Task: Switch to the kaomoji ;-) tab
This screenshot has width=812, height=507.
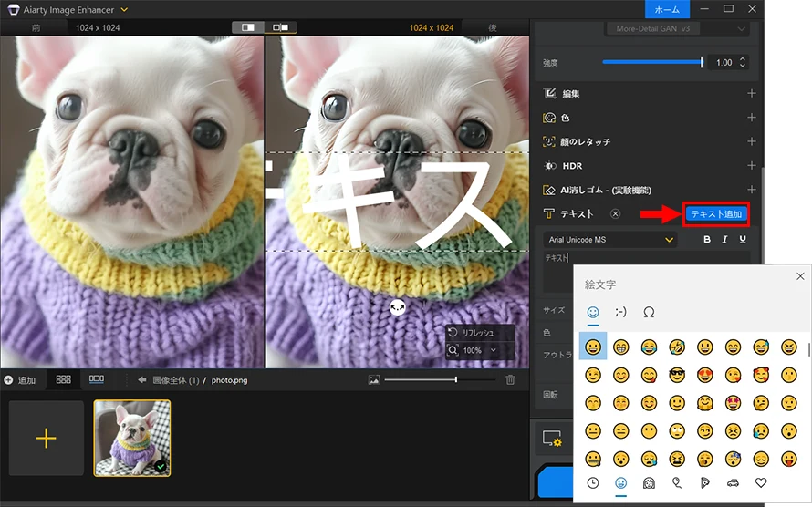Action: [620, 312]
